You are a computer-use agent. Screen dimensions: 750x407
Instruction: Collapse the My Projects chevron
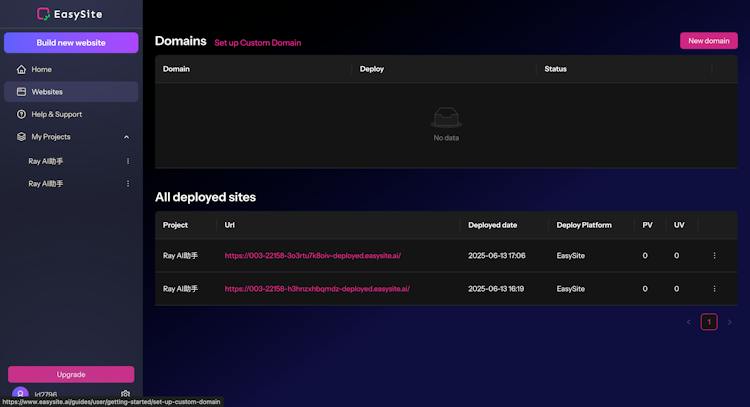pyautogui.click(x=126, y=137)
